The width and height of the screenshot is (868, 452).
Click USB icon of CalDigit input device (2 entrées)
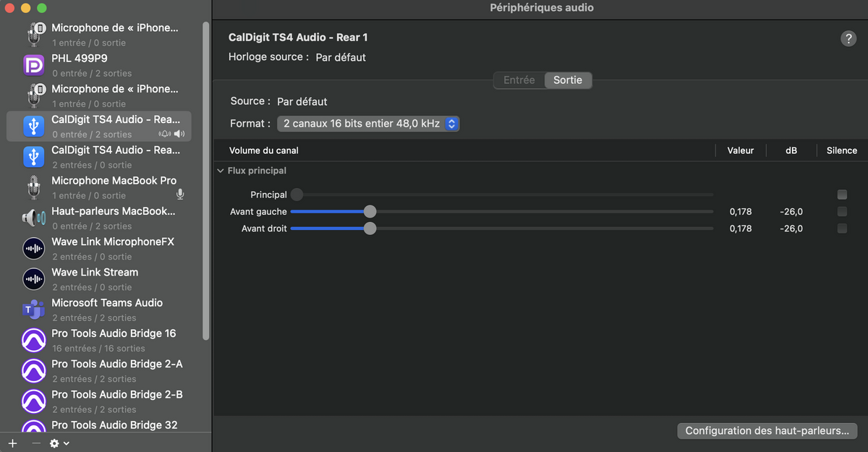pyautogui.click(x=34, y=157)
